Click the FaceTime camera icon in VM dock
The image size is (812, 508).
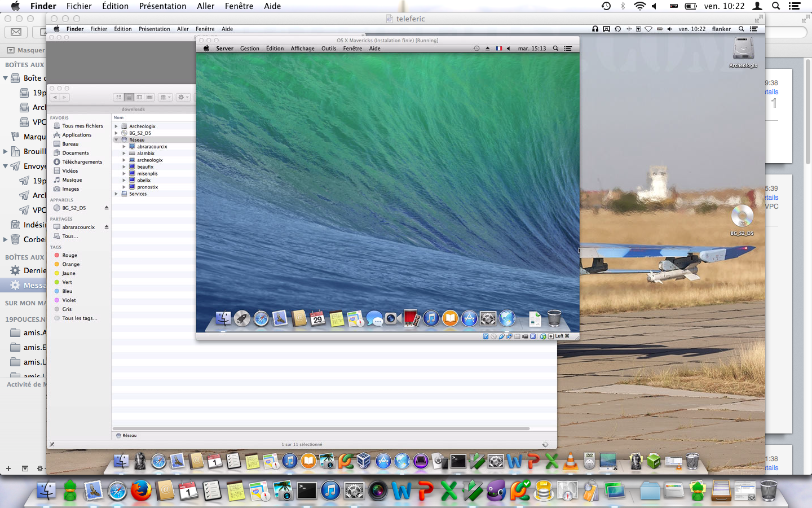[393, 319]
